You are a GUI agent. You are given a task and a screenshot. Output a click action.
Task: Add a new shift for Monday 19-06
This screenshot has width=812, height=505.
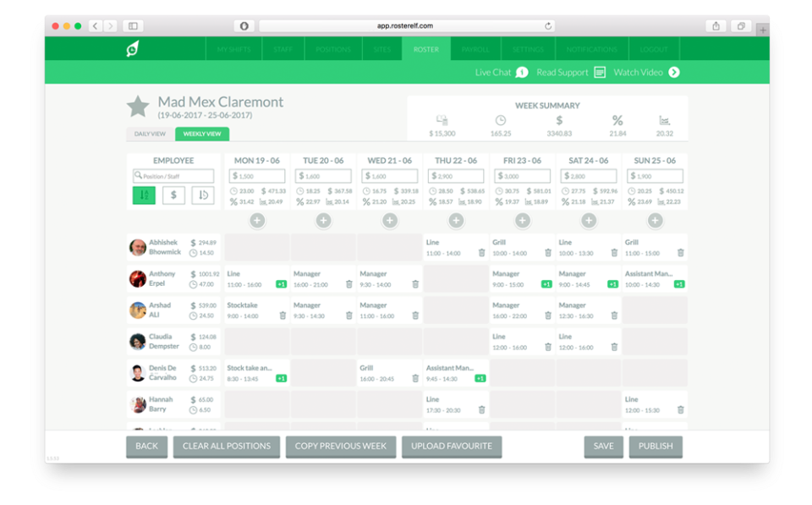tap(256, 220)
